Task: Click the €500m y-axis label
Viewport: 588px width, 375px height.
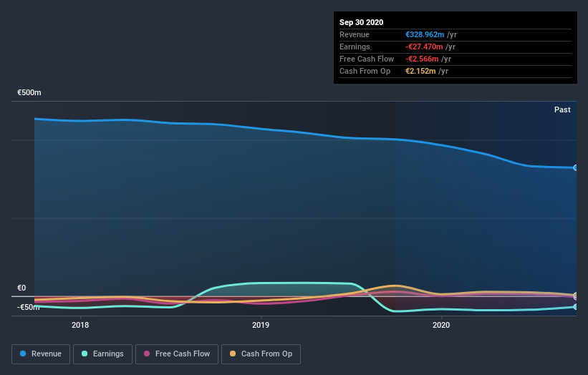Action: click(x=29, y=92)
